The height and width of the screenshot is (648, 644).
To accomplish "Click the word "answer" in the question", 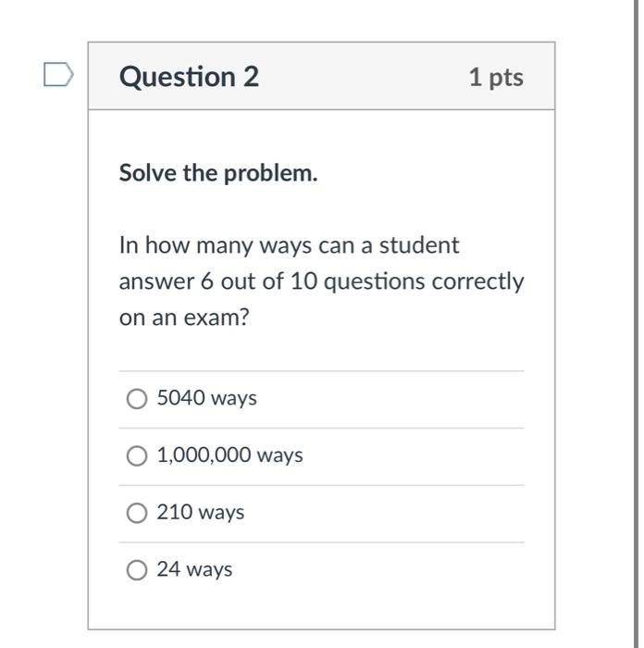I will click(x=152, y=281).
